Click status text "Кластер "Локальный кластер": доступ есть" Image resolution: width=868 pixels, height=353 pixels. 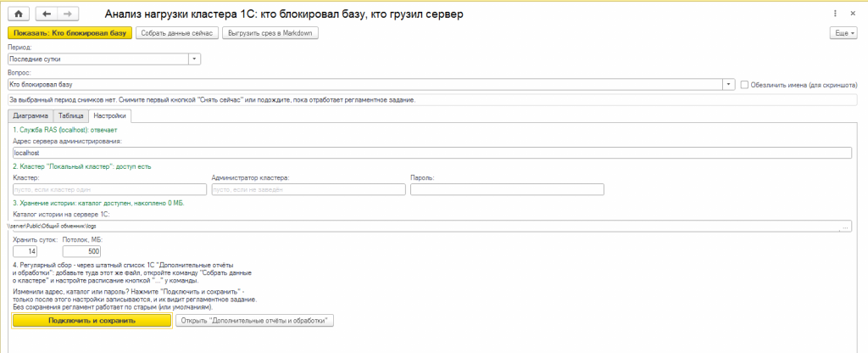click(x=81, y=166)
